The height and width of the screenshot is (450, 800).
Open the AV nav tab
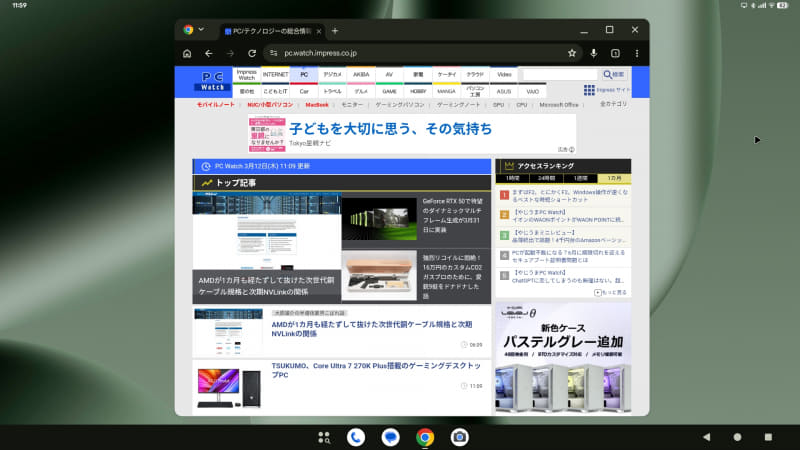point(389,75)
